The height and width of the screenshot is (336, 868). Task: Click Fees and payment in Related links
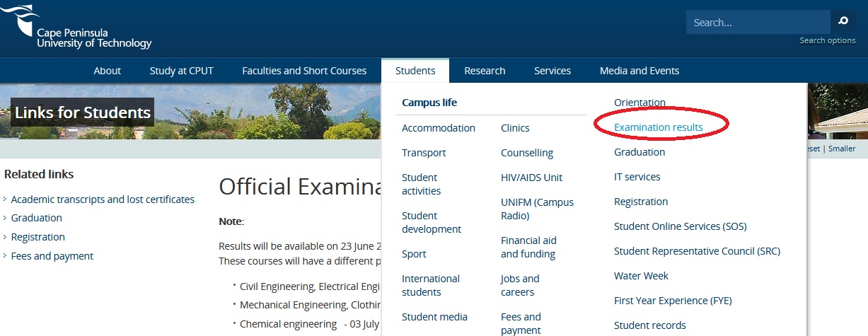52,256
